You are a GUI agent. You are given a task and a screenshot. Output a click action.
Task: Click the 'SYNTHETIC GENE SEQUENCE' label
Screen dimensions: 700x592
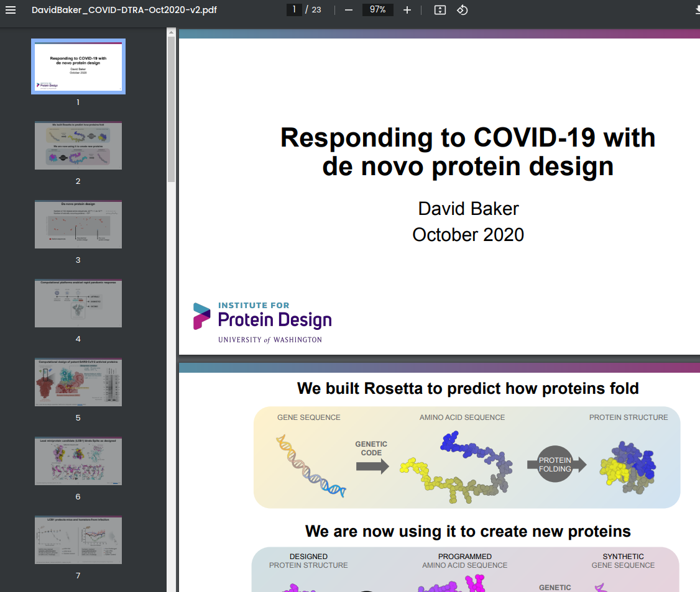click(623, 561)
